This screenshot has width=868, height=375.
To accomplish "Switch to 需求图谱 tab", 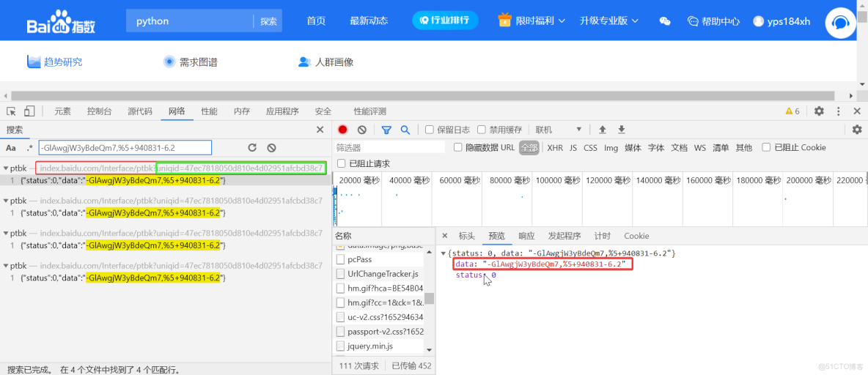I will coord(190,62).
